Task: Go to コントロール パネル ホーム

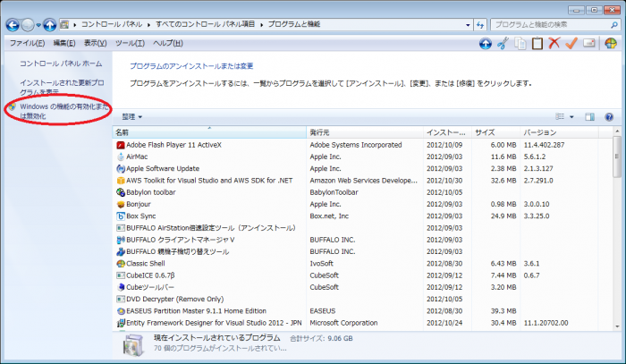Action: 61,63
